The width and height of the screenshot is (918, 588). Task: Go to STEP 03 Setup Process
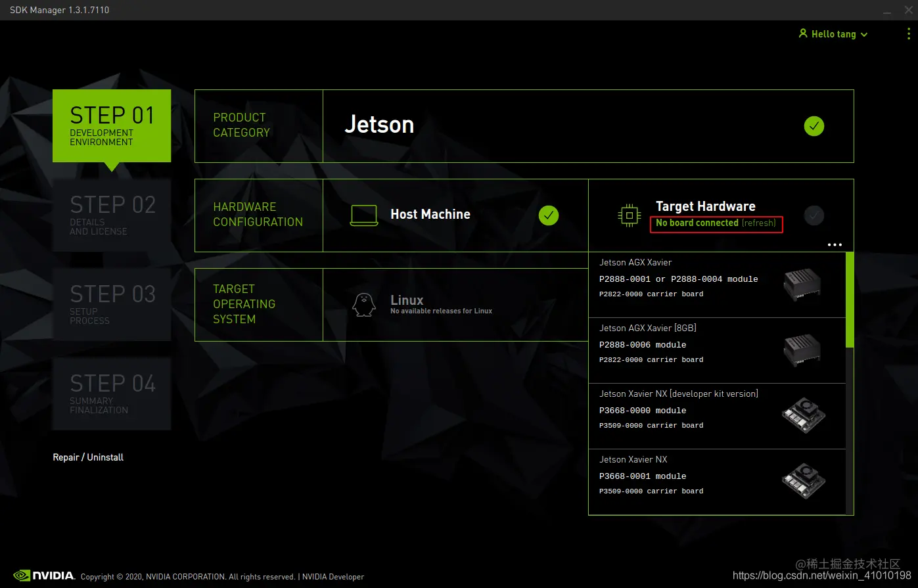point(112,305)
